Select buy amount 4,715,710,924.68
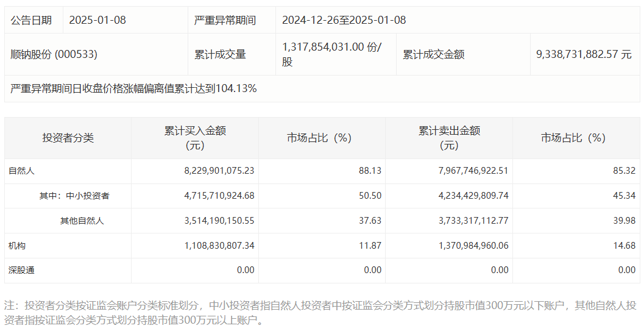The width and height of the screenshot is (644, 331). coord(219,196)
